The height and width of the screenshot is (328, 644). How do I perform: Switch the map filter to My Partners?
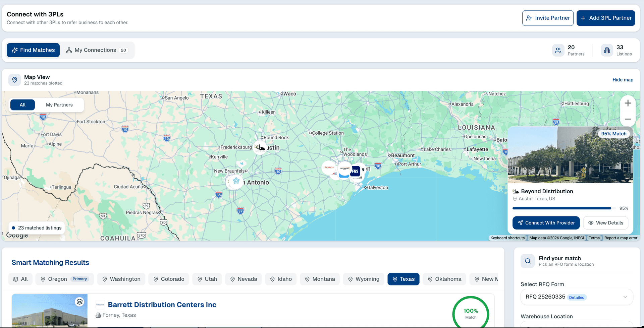[x=59, y=105]
